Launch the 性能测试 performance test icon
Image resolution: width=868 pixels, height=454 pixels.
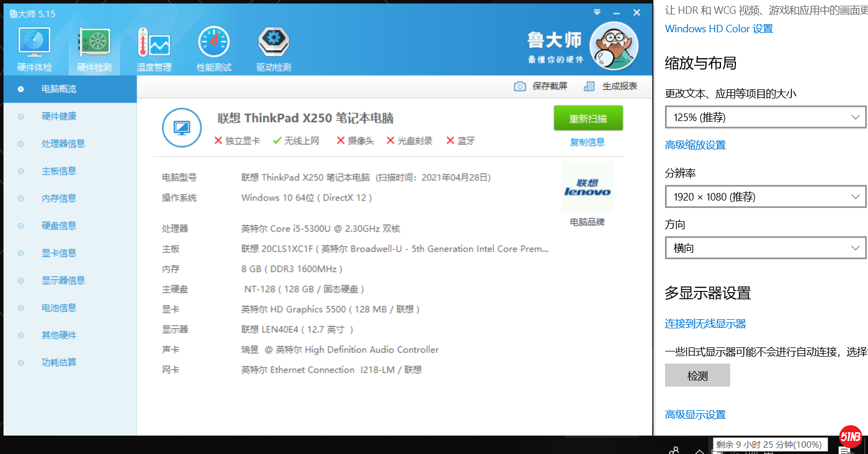[214, 43]
